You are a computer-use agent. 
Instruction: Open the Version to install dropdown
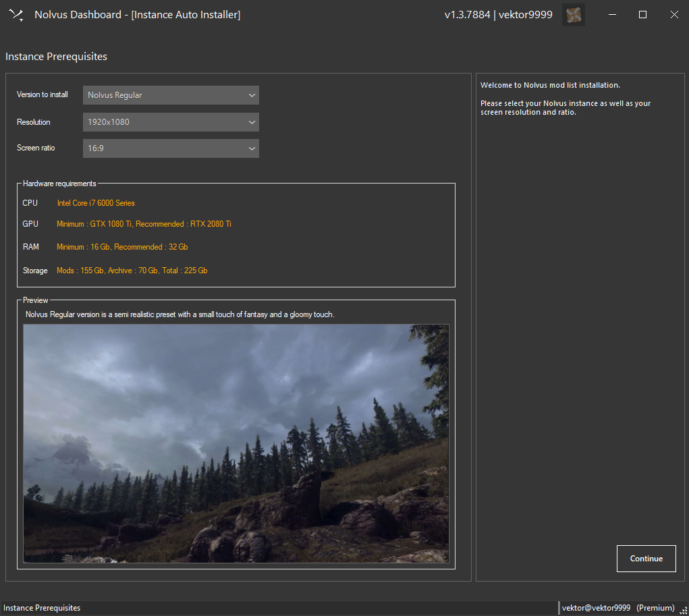click(x=171, y=95)
